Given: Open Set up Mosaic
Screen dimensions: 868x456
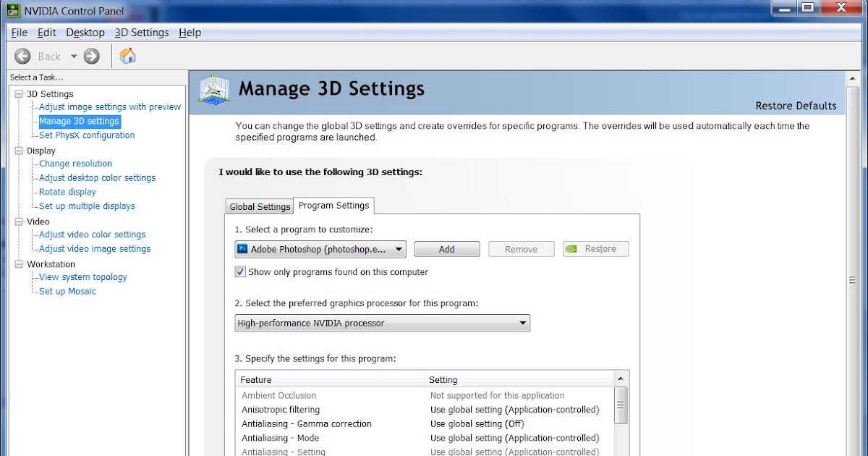Looking at the screenshot, I should point(67,292).
